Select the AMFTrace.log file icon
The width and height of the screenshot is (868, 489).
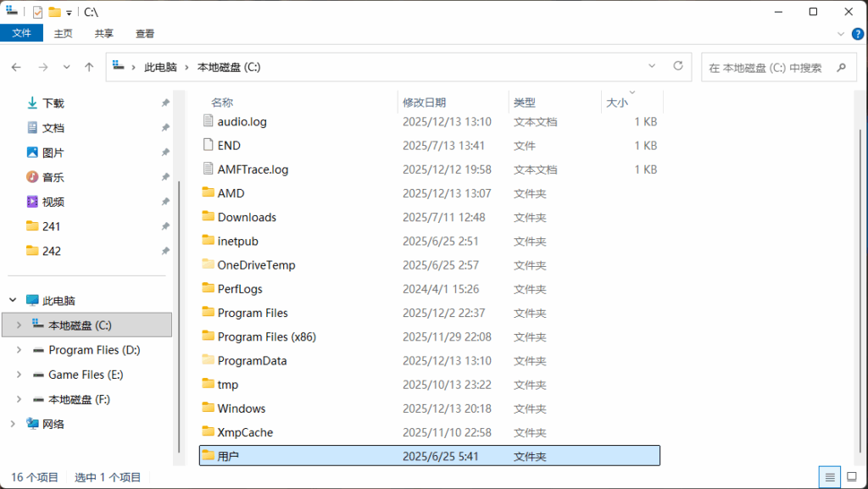coord(209,169)
